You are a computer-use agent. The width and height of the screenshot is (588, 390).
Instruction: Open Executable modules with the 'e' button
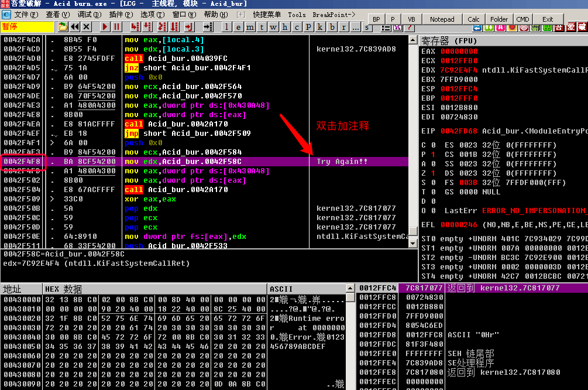tap(238, 27)
